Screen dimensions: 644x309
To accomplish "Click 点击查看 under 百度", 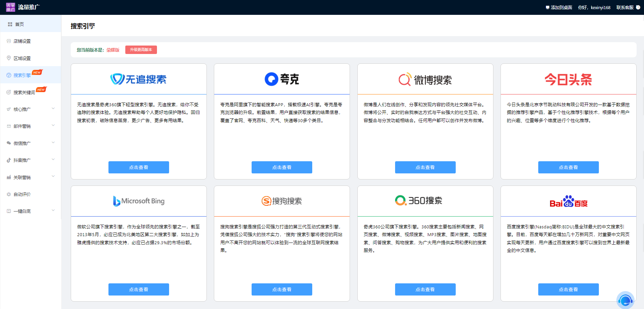I will [569, 289].
